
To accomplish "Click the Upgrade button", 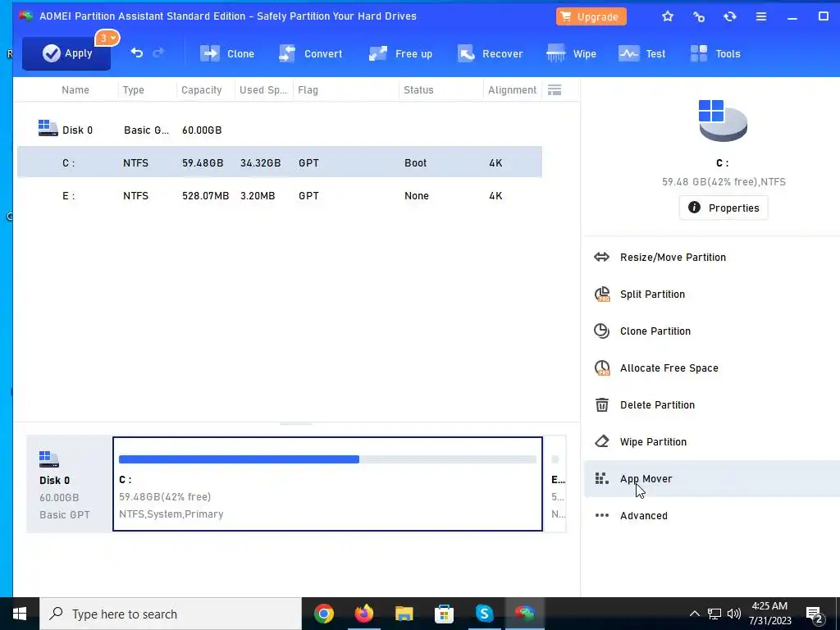I will (591, 16).
